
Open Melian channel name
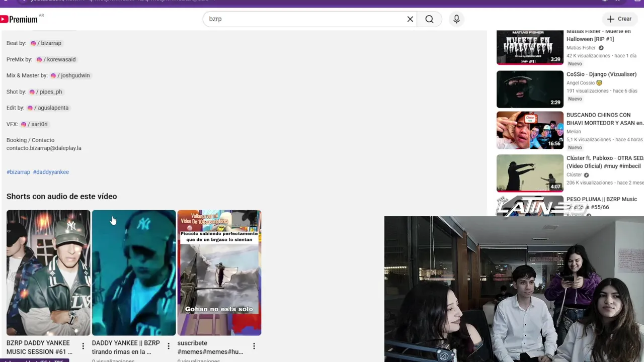tap(574, 132)
